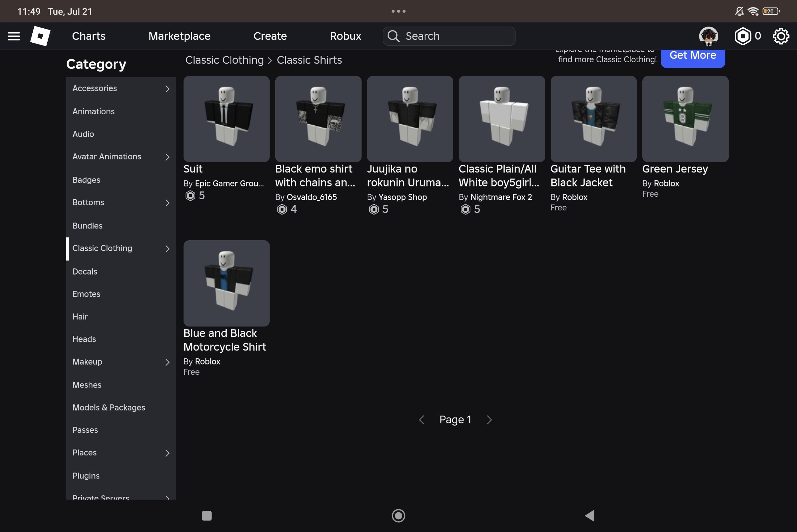This screenshot has height=532, width=797.
Task: Tap the Wi-Fi status icon
Action: point(753,11)
